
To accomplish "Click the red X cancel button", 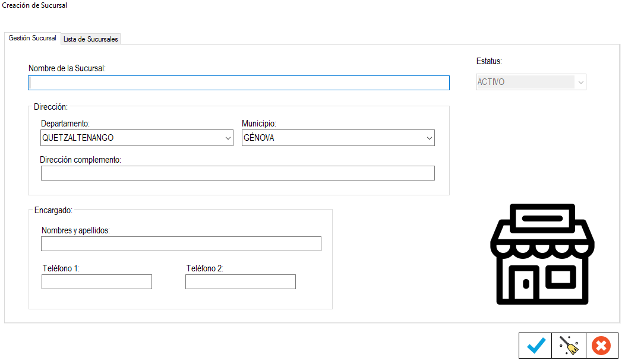I will tap(601, 345).
